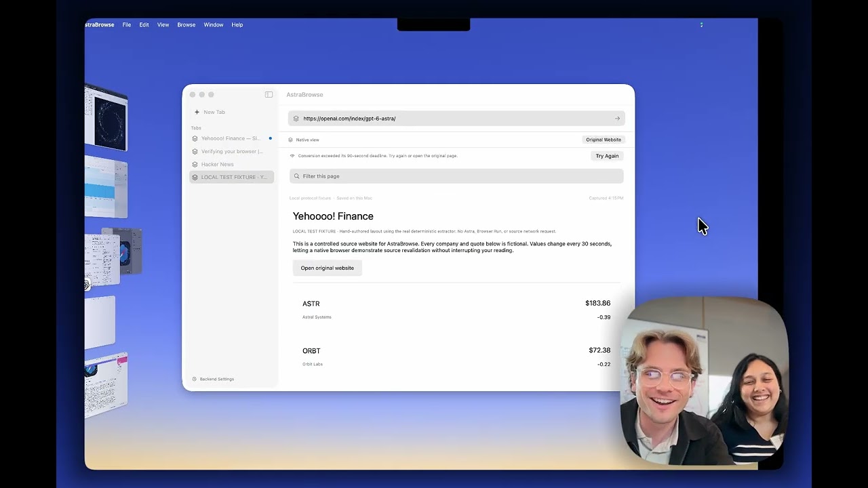This screenshot has width=868, height=488.
Task: Click the Captured 4:15 PM timestamp
Action: pyautogui.click(x=606, y=198)
